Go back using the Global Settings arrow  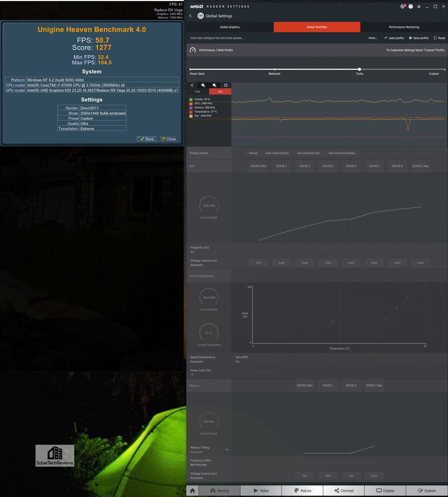click(190, 16)
